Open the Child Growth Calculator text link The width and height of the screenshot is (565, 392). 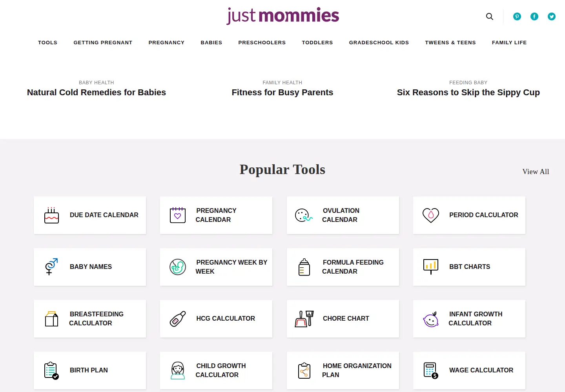(x=221, y=370)
